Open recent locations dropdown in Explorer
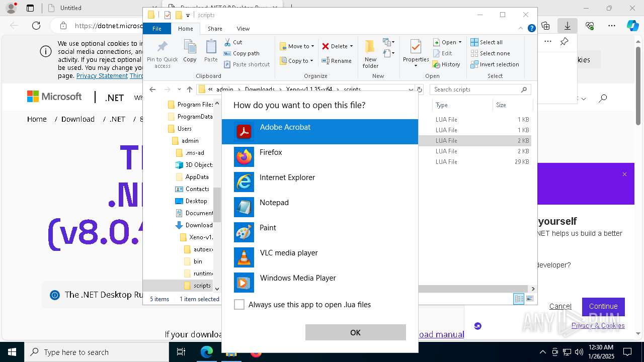644x362 pixels. 179,89
